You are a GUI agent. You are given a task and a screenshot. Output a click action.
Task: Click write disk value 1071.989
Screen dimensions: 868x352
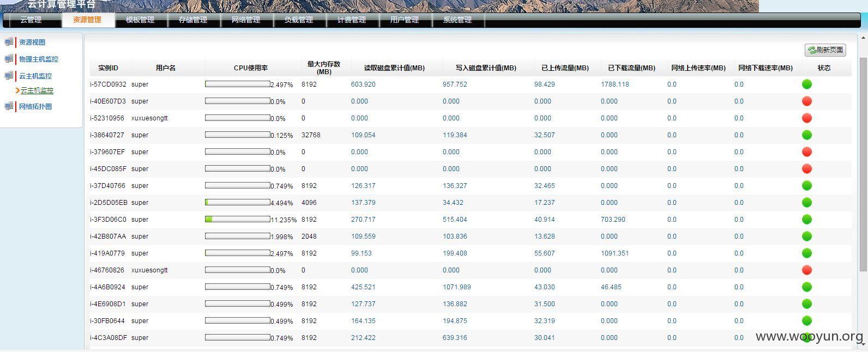(457, 287)
